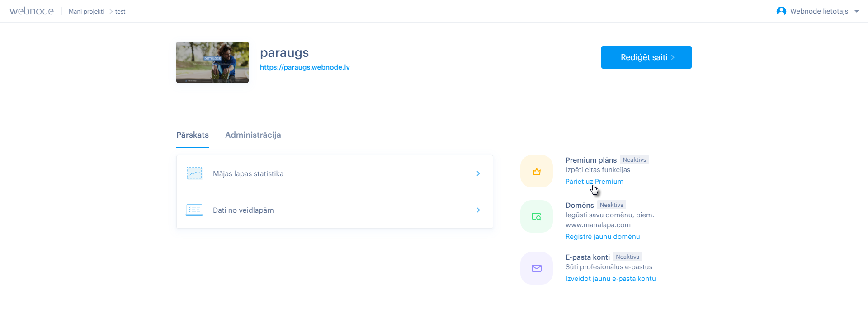
Task: Click the paraugs site title
Action: point(284,53)
